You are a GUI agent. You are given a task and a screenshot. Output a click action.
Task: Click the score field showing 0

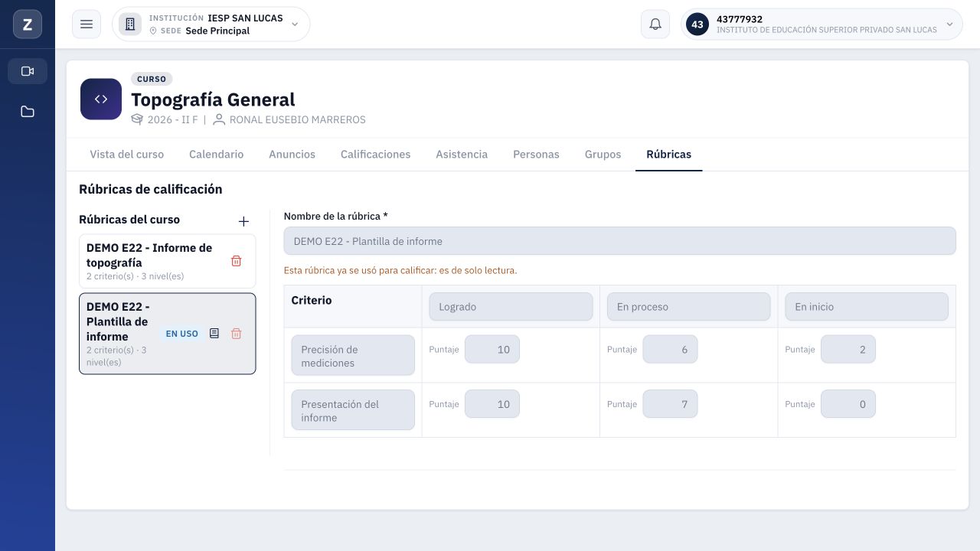point(848,404)
